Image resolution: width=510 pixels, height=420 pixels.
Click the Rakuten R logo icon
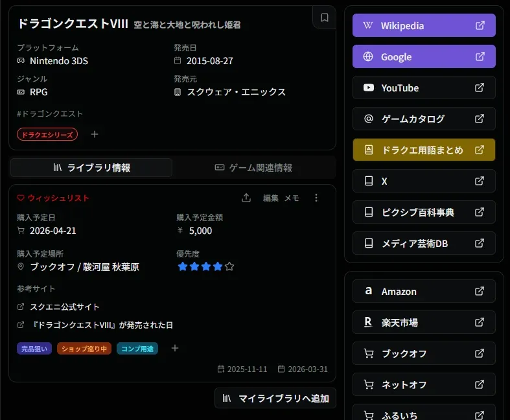click(368, 322)
